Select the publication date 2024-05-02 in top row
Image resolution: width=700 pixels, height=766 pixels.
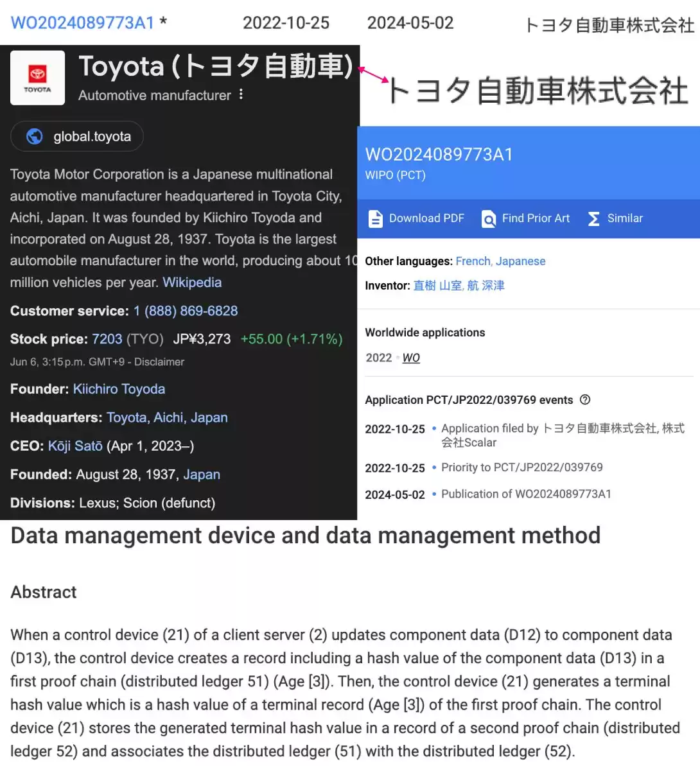(x=410, y=23)
